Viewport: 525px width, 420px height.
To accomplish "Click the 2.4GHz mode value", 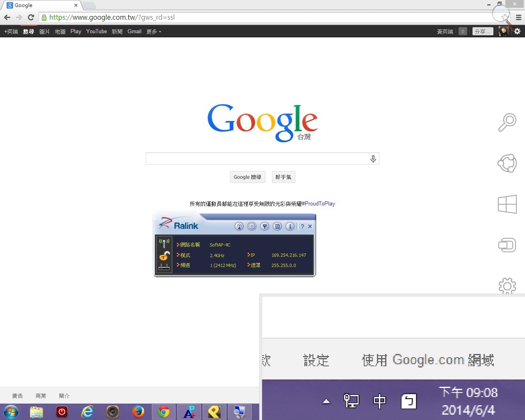I will [217, 256].
